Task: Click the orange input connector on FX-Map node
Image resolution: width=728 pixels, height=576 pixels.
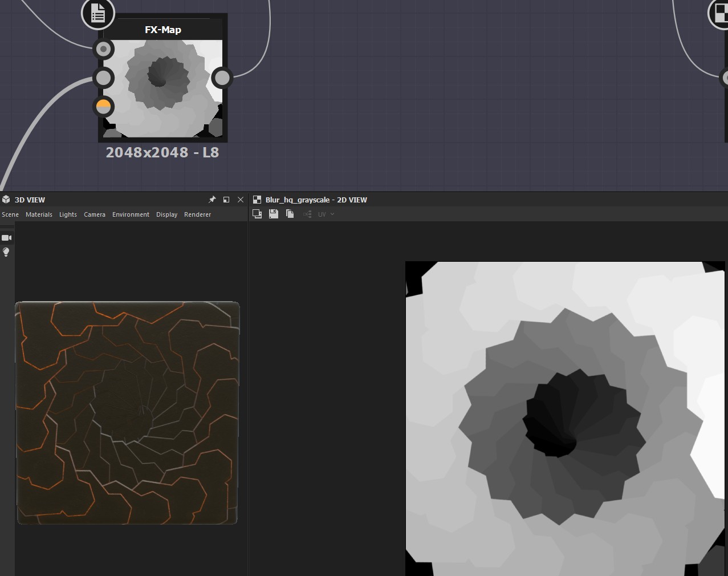Action: point(103,107)
